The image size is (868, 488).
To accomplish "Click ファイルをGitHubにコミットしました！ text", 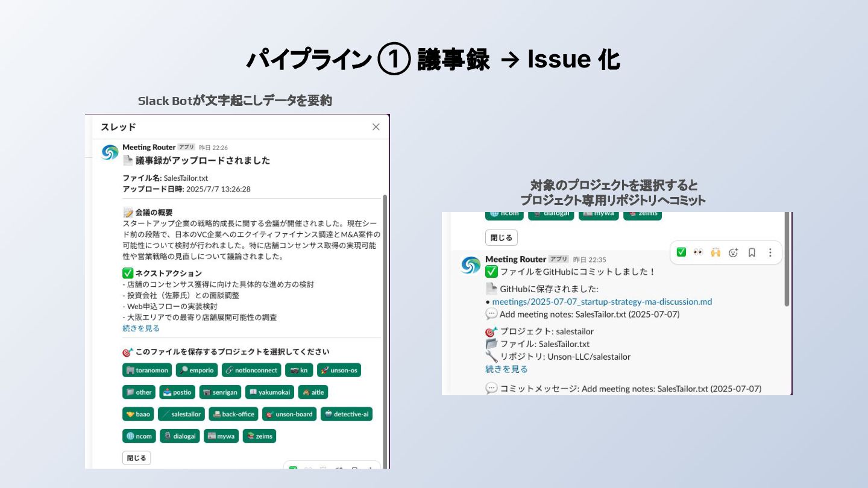I will [x=577, y=272].
